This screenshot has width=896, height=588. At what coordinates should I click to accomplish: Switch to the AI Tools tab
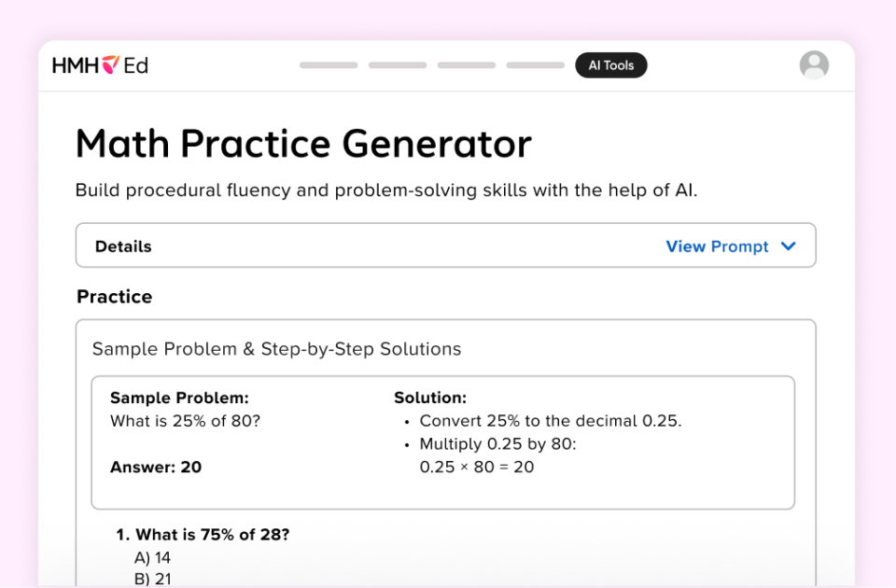tap(611, 65)
